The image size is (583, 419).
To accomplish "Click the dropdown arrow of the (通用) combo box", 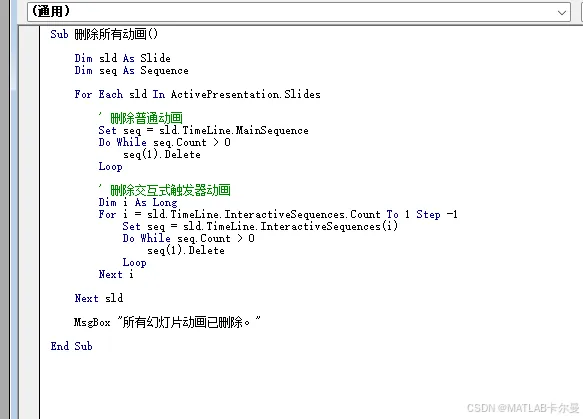I will (562, 13).
